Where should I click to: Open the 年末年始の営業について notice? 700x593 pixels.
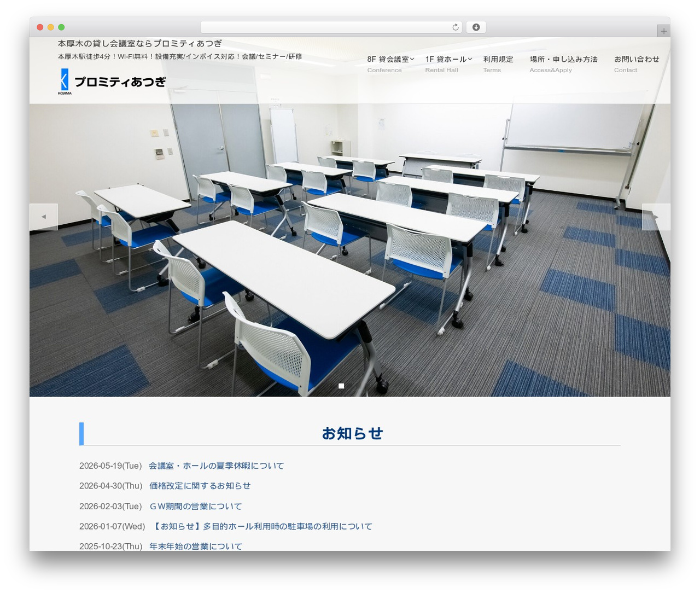click(x=196, y=546)
